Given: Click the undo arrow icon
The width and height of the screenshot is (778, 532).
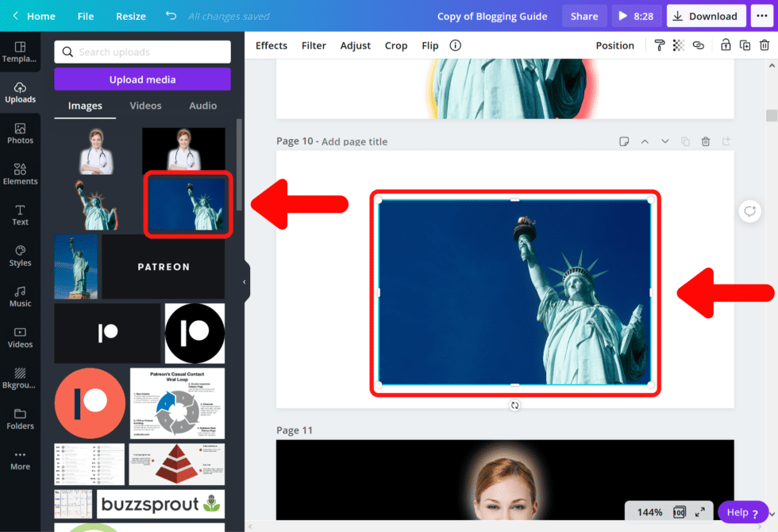Looking at the screenshot, I should point(171,16).
